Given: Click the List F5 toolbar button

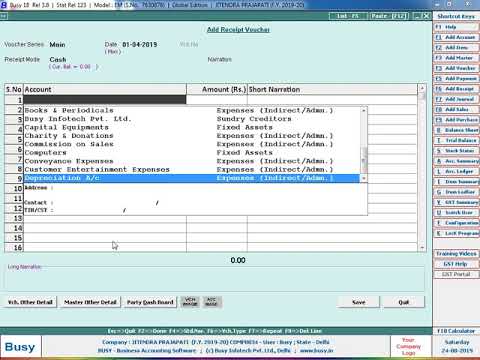Looking at the screenshot, I should point(348,16).
